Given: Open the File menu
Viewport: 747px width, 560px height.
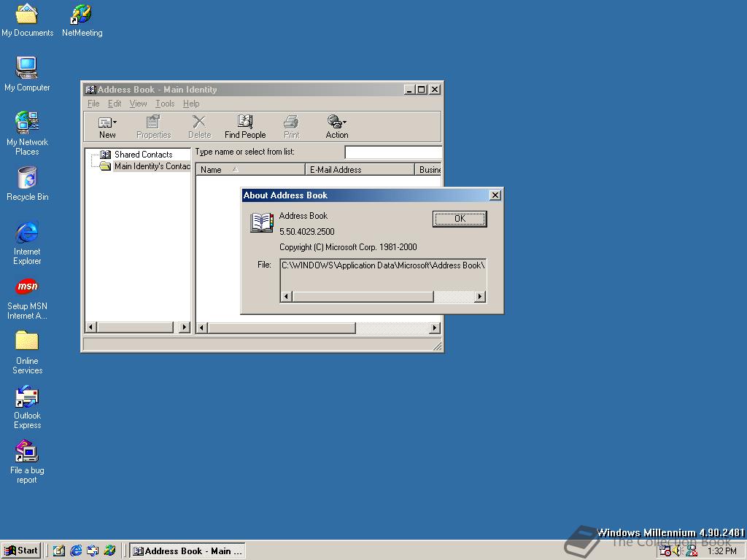Looking at the screenshot, I should pos(93,104).
